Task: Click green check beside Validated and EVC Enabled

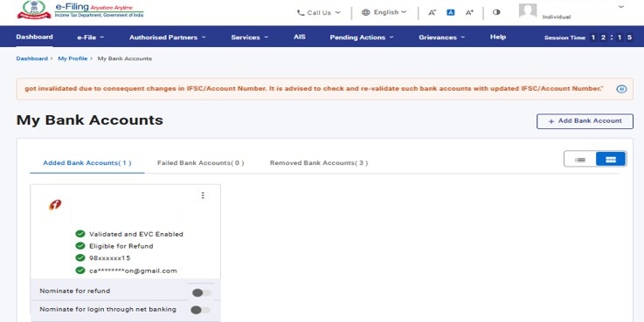Action: (80, 234)
